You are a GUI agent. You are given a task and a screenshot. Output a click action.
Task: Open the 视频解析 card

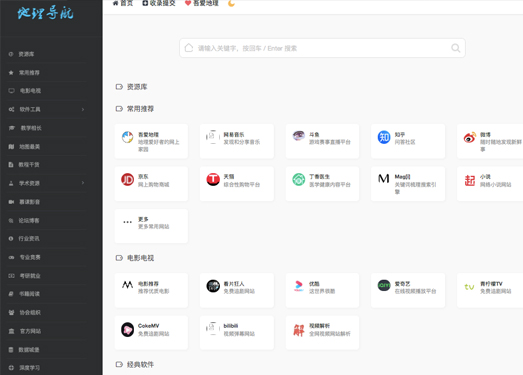click(x=322, y=333)
